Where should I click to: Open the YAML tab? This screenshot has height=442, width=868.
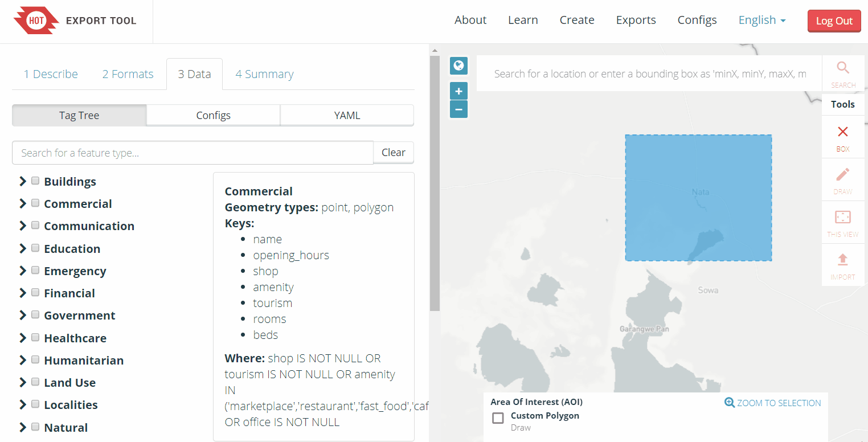pos(347,115)
